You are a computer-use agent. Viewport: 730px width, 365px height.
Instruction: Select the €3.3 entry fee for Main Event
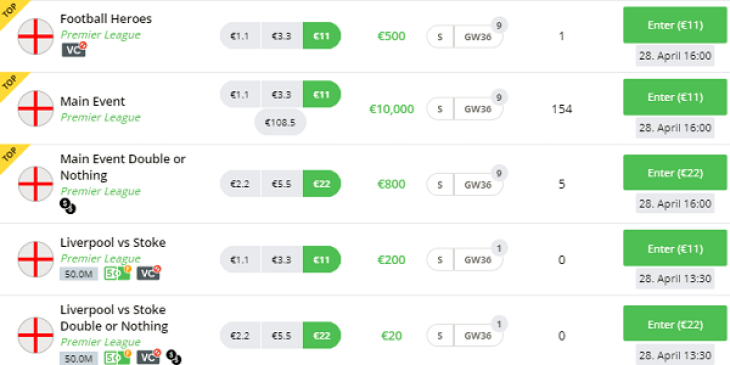pyautogui.click(x=282, y=95)
